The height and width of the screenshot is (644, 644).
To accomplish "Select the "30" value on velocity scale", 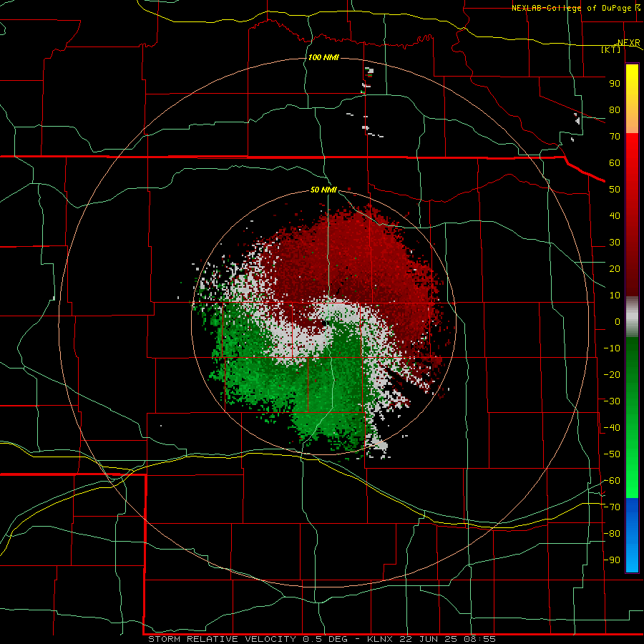I will click(615, 243).
